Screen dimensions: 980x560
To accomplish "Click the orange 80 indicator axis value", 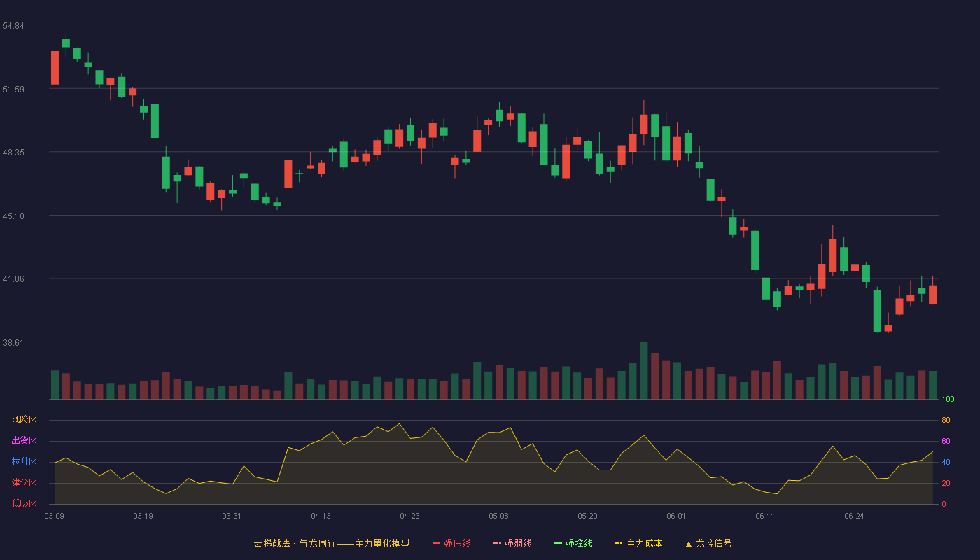I will 946,421.
